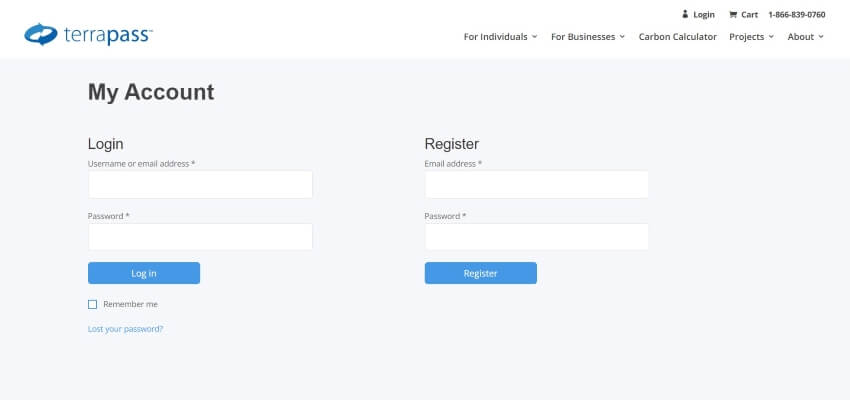Focus the Username or email address field
The width and height of the screenshot is (850, 400).
(200, 184)
